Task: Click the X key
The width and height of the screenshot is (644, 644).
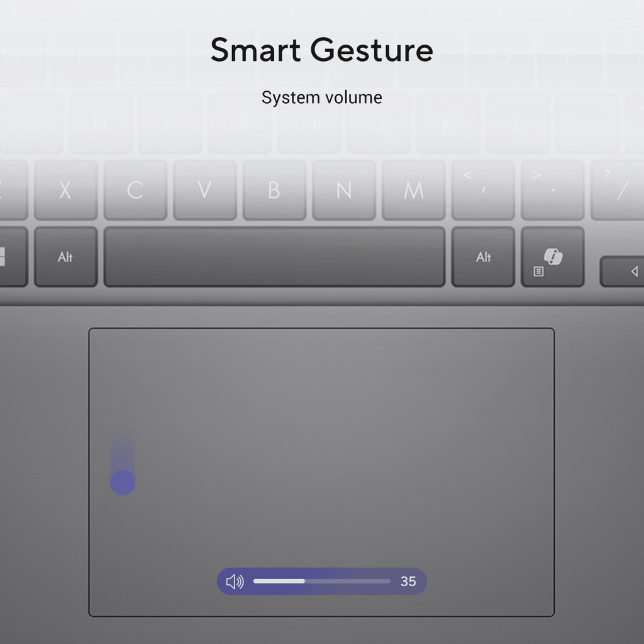Action: click(x=66, y=190)
